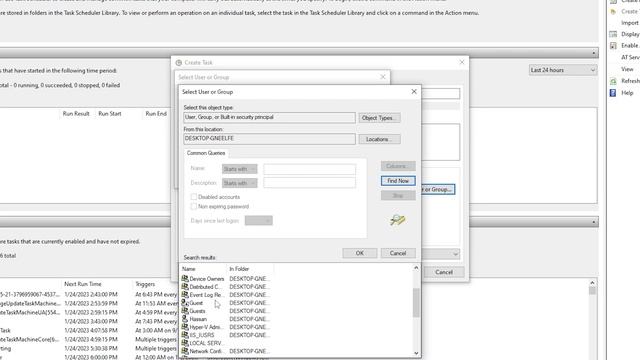Choose Refresh in the Actions pane
Viewport: 640px width, 360px height.
[x=630, y=81]
